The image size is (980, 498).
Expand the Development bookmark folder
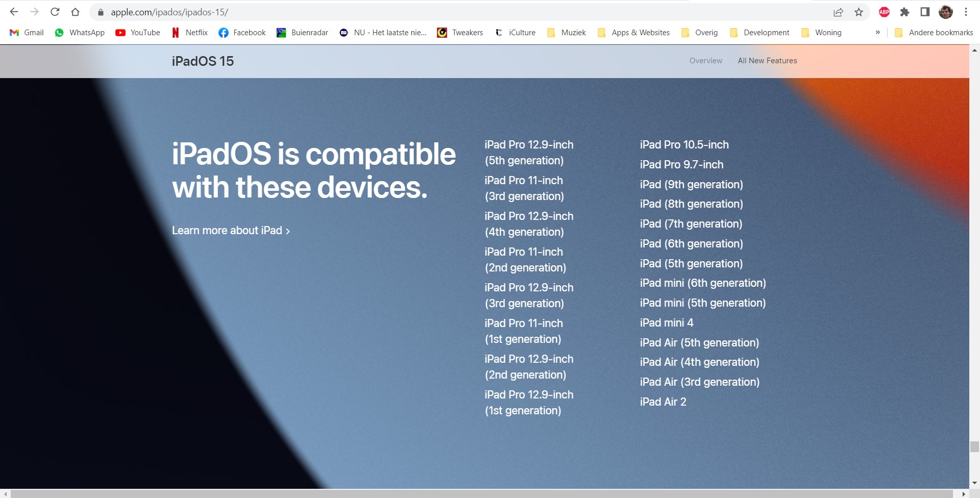point(759,33)
